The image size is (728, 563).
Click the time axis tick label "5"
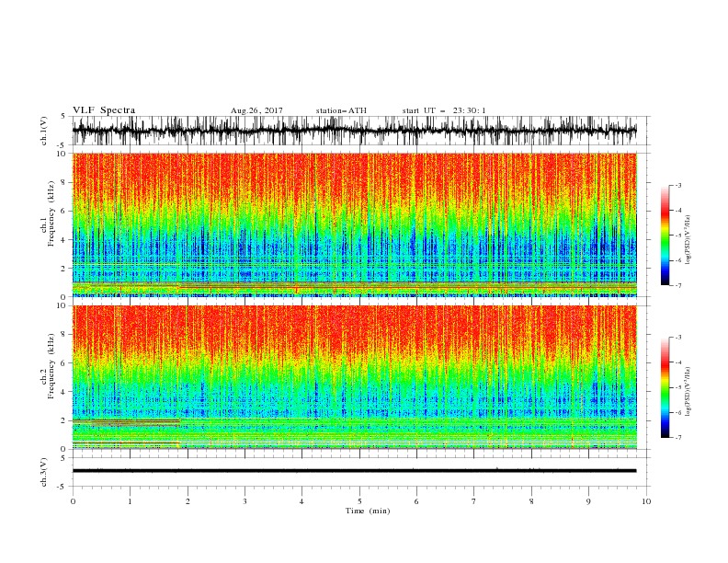pyautogui.click(x=359, y=501)
